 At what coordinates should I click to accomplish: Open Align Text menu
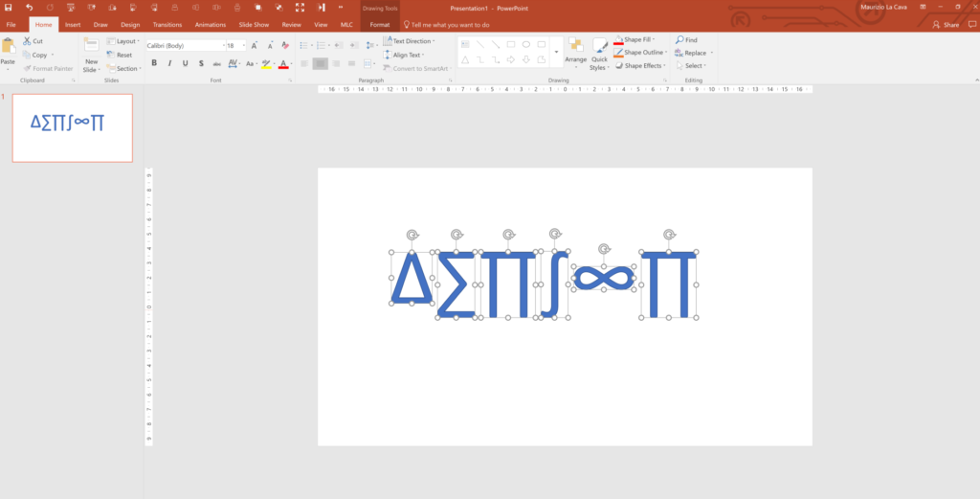click(405, 55)
